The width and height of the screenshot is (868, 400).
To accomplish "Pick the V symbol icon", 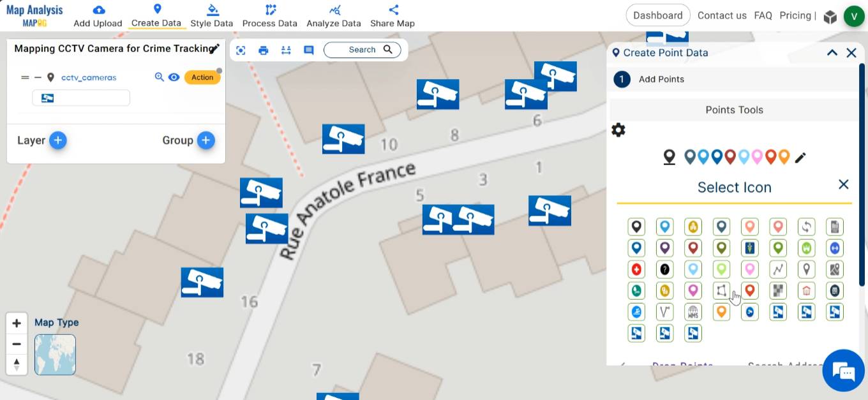I will tap(664, 312).
